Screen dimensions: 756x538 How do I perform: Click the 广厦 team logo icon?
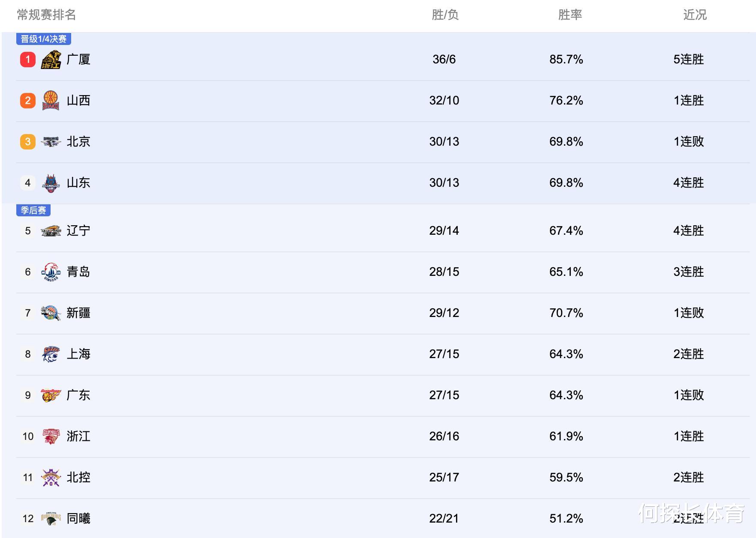tap(51, 60)
